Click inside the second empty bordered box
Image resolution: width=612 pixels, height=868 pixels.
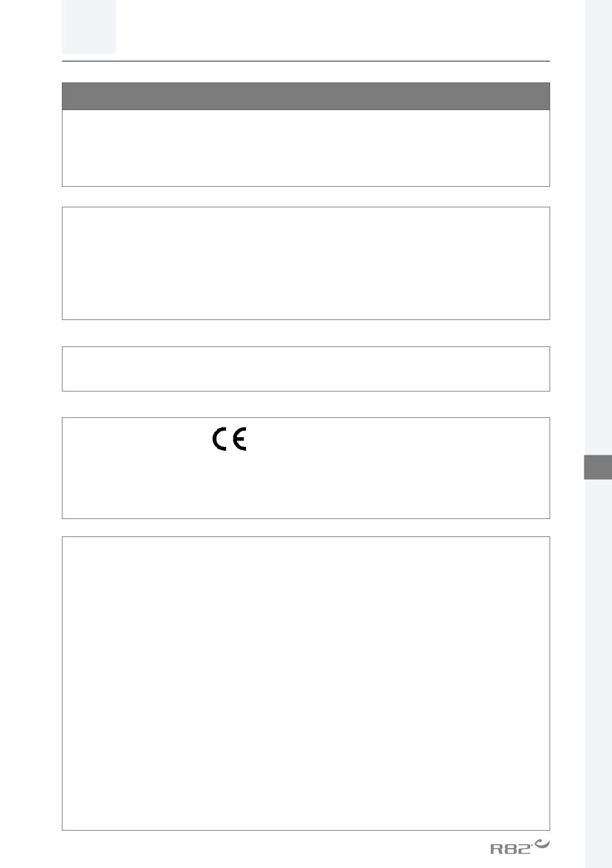point(306,263)
